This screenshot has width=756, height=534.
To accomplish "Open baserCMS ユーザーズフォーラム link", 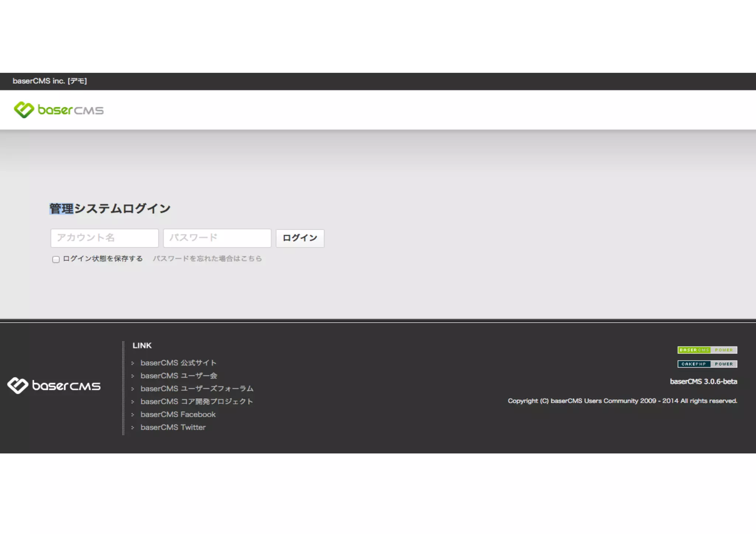I will [197, 389].
